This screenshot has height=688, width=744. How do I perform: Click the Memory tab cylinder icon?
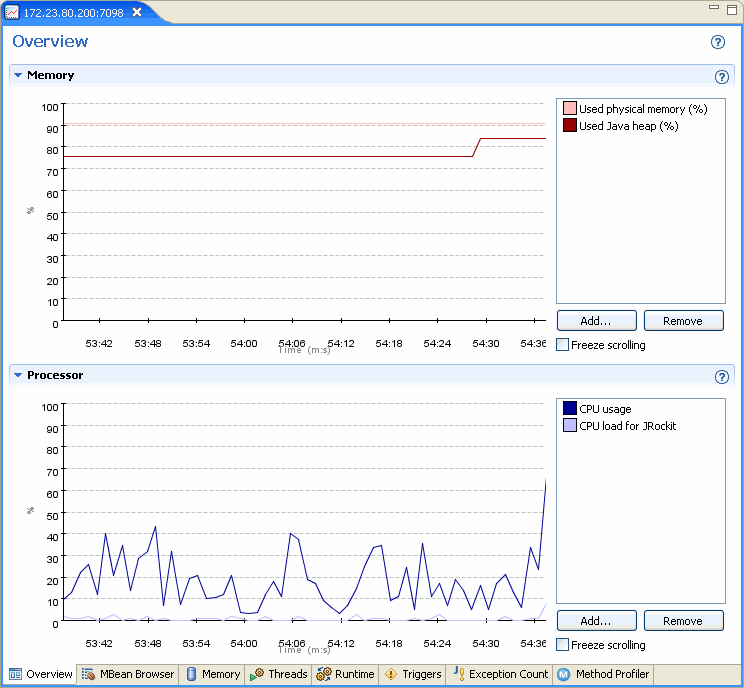coord(191,674)
